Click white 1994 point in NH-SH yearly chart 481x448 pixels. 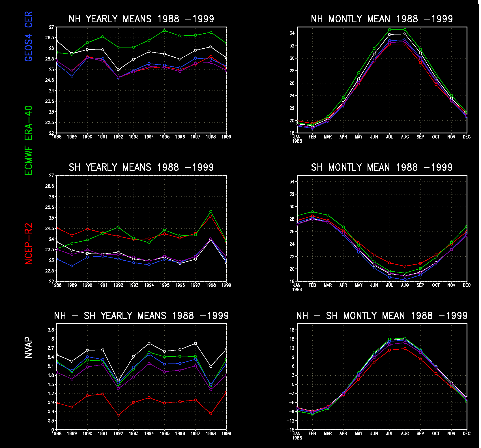[149, 343]
